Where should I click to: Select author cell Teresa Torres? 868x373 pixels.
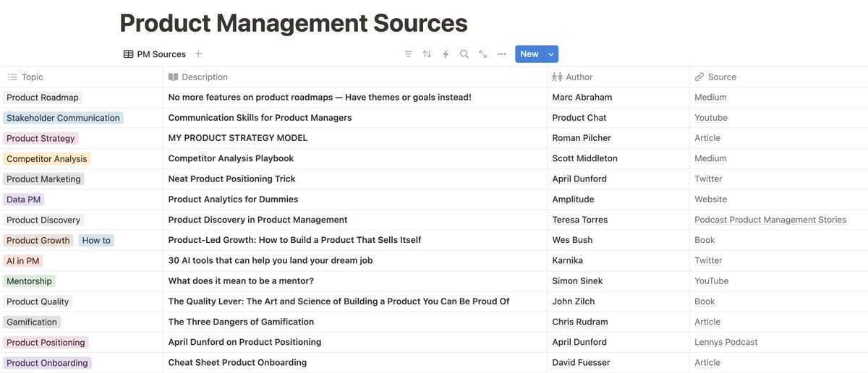579,220
